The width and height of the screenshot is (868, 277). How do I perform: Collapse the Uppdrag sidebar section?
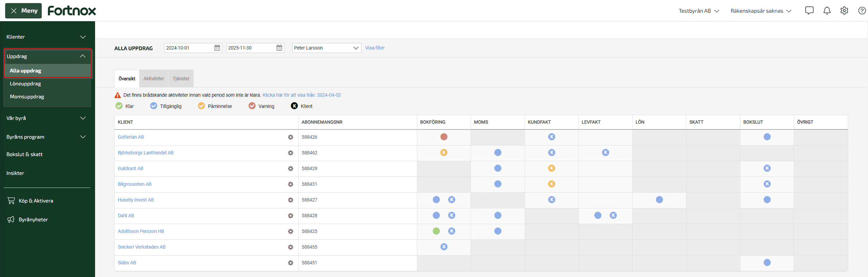[x=48, y=56]
